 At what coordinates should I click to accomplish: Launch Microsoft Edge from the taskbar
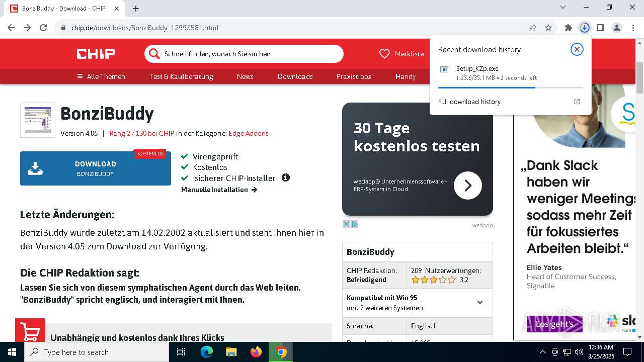pos(207,352)
